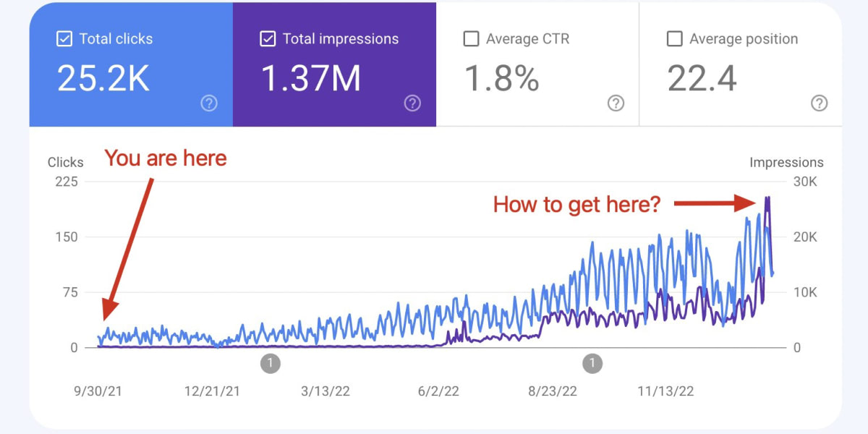Open the help tooltip for Total impressions

412,103
